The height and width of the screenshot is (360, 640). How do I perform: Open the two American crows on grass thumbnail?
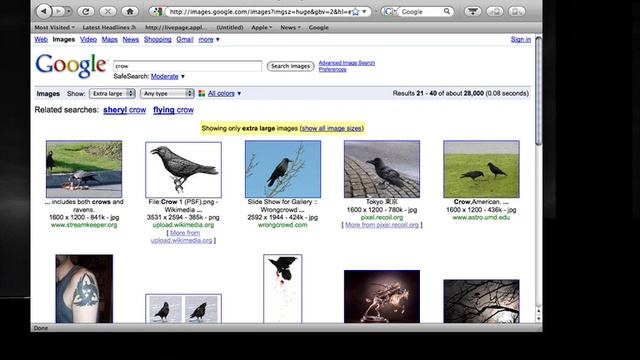coord(481,169)
